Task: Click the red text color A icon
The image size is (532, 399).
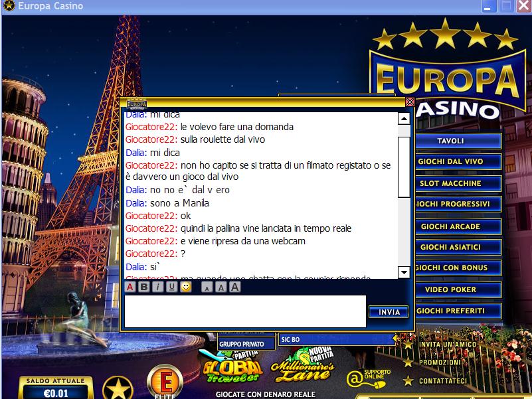Action: [x=130, y=287]
